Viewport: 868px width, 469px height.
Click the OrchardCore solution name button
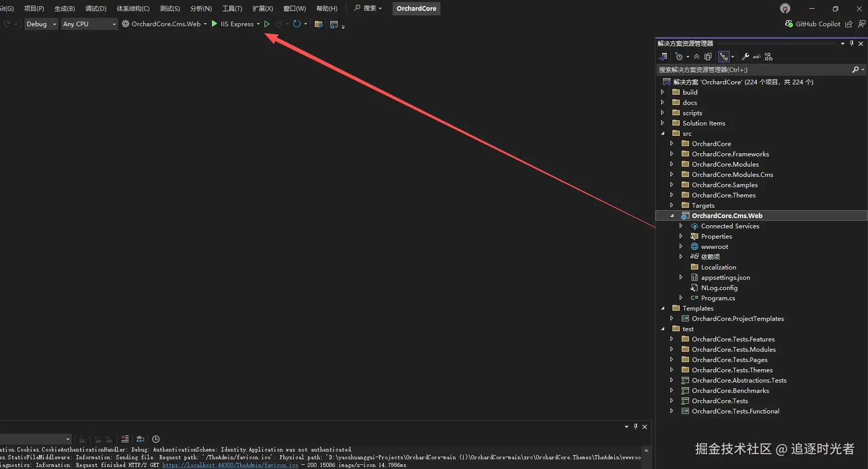coord(416,8)
